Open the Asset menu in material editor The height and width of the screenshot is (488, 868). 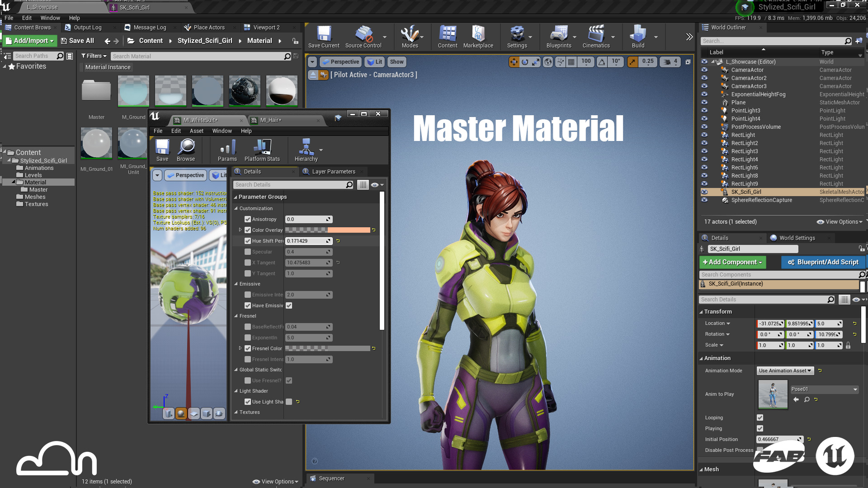(196, 131)
